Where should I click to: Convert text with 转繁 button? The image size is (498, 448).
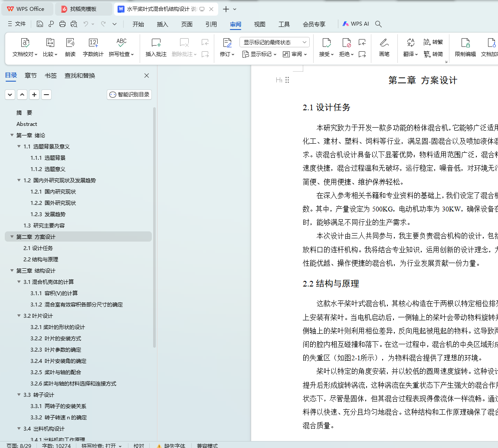(x=433, y=42)
